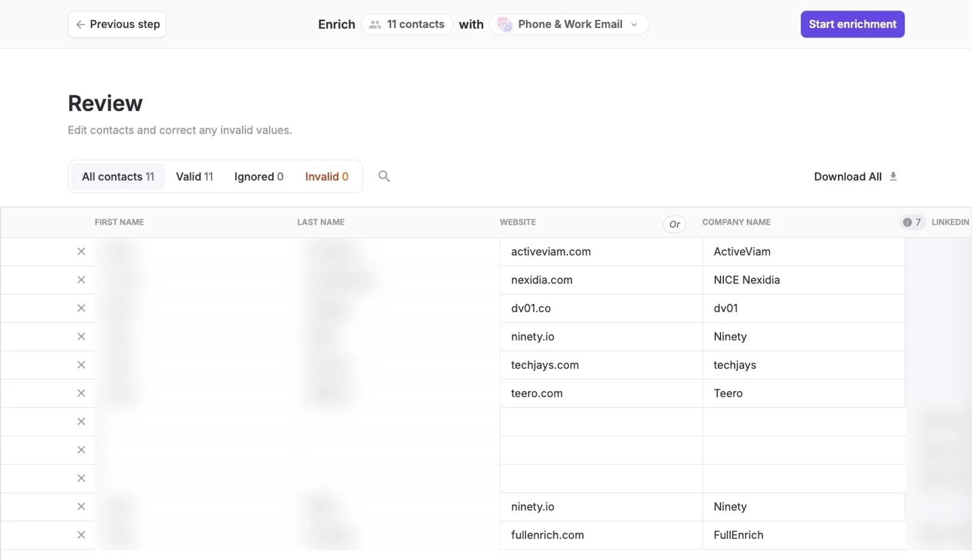Click the WEBSITE column header

pos(518,222)
